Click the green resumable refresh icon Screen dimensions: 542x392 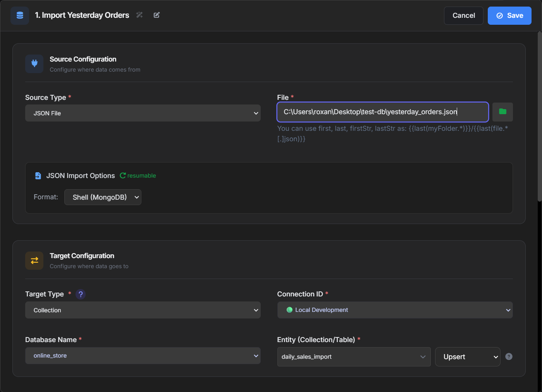click(x=122, y=176)
